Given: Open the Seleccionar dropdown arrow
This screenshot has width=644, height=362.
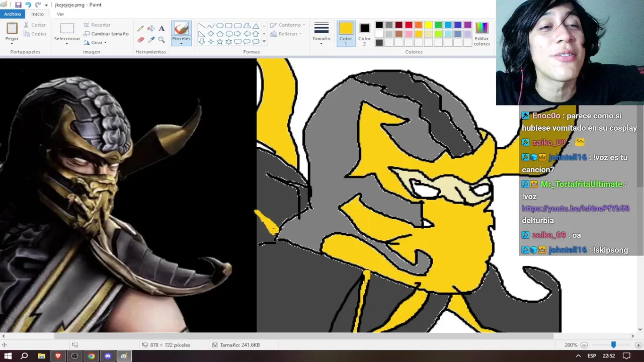Looking at the screenshot, I should click(x=67, y=44).
